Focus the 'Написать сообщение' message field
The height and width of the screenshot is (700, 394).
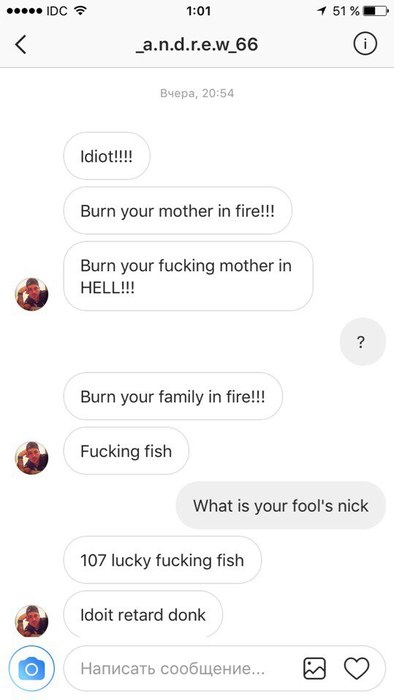[181, 669]
